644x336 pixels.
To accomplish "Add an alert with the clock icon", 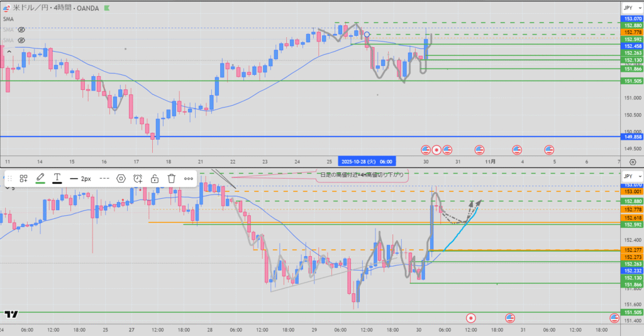I will 138,179.
